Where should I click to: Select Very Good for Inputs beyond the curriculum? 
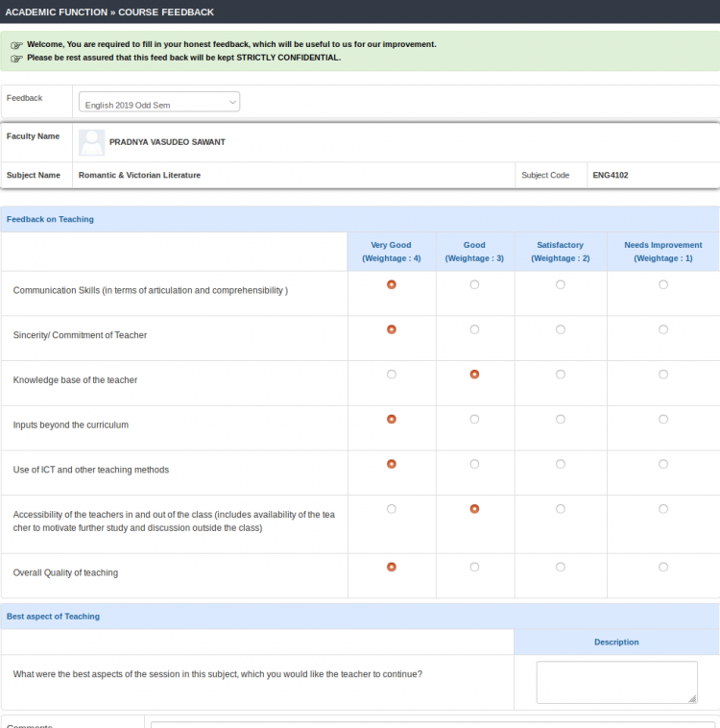coord(392,420)
